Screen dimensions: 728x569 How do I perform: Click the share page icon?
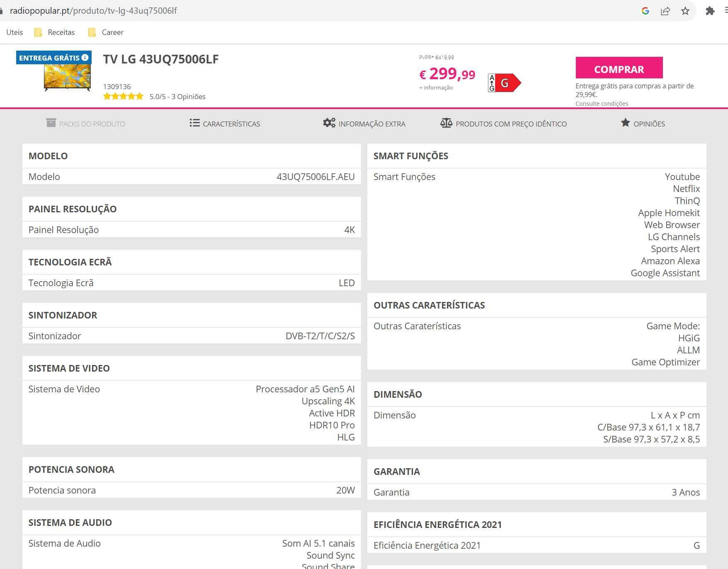[665, 11]
